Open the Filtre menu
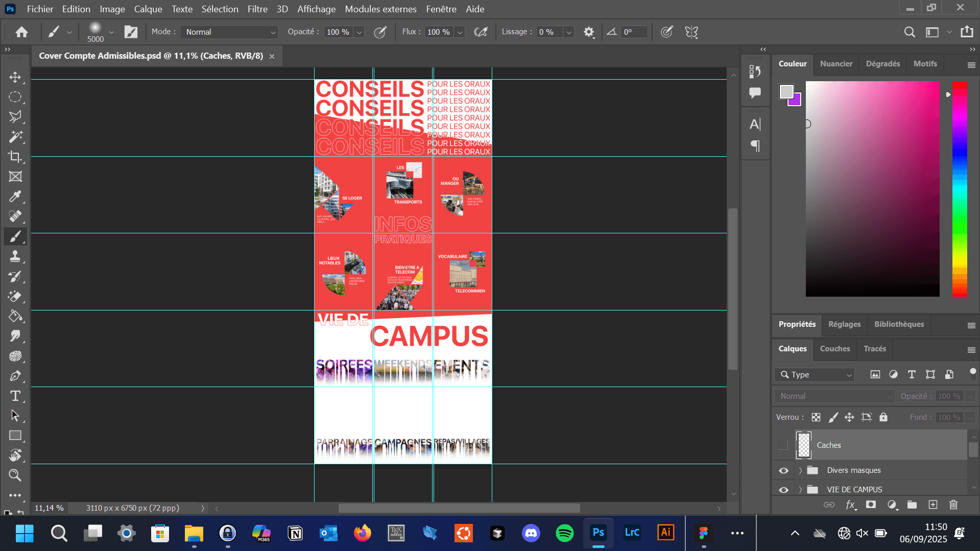980x551 pixels. click(257, 9)
